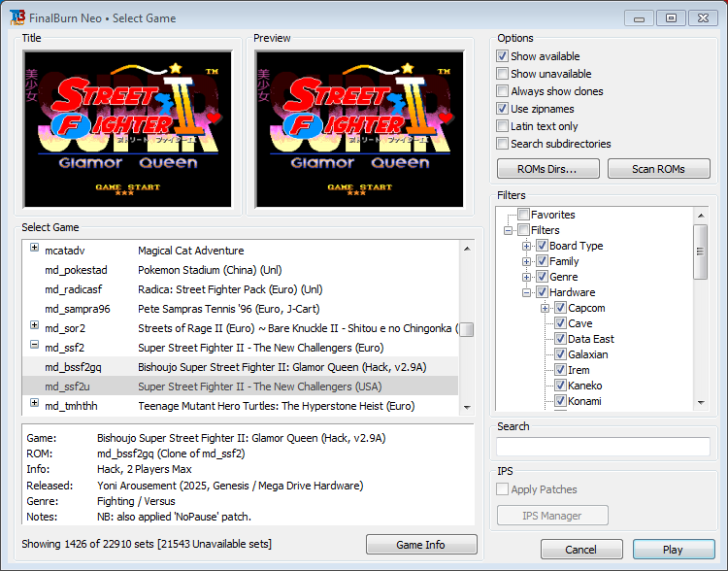Screen dimensions: 728x571
Task: Toggle the Apply Patches checkbox
Action: click(x=502, y=489)
